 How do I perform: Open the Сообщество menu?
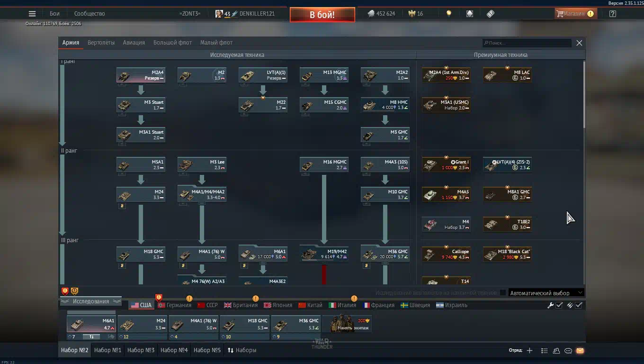pos(89,14)
